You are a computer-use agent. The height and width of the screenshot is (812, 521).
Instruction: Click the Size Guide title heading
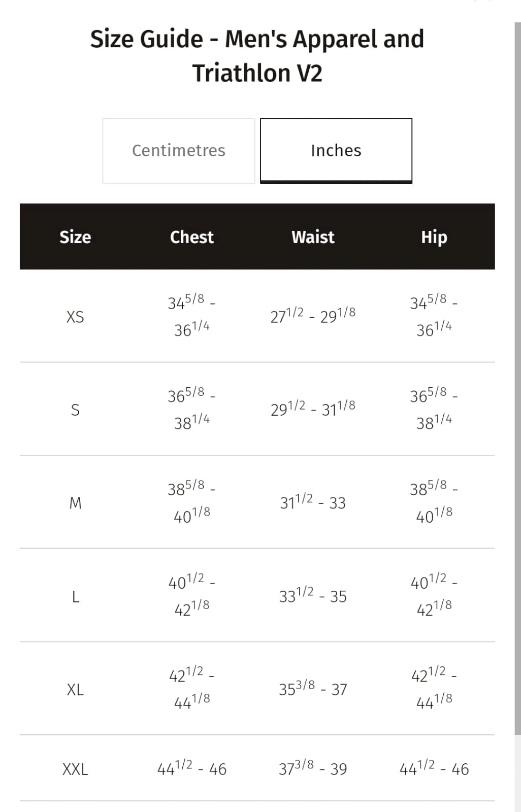pos(257,56)
